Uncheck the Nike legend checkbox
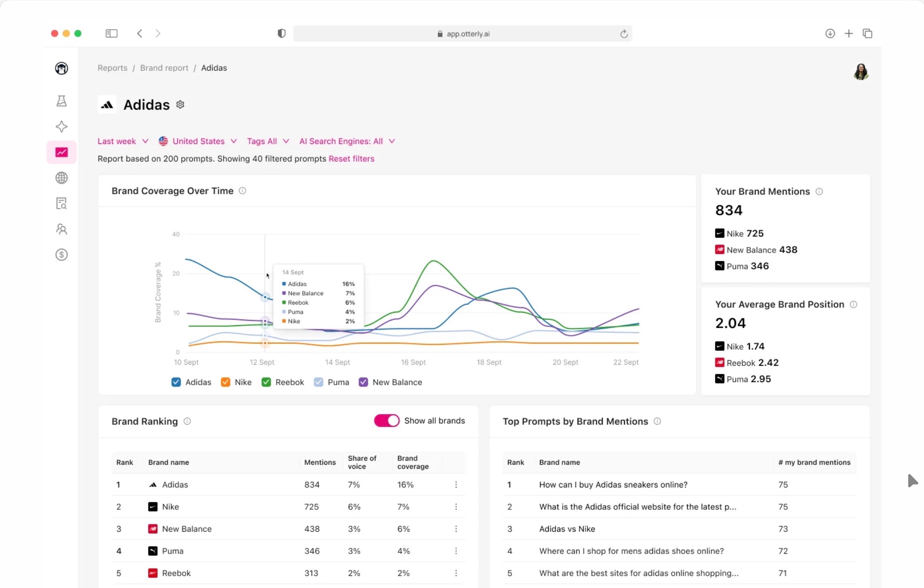The image size is (924, 588). 225,382
